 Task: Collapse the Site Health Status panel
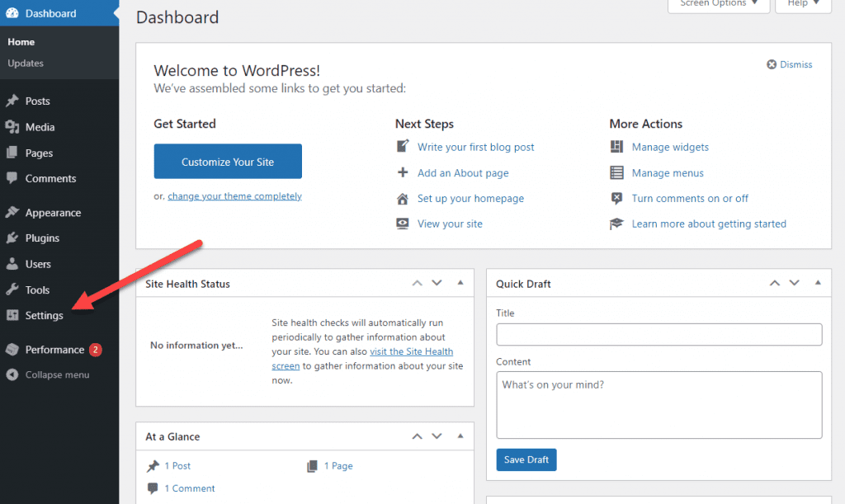point(460,283)
